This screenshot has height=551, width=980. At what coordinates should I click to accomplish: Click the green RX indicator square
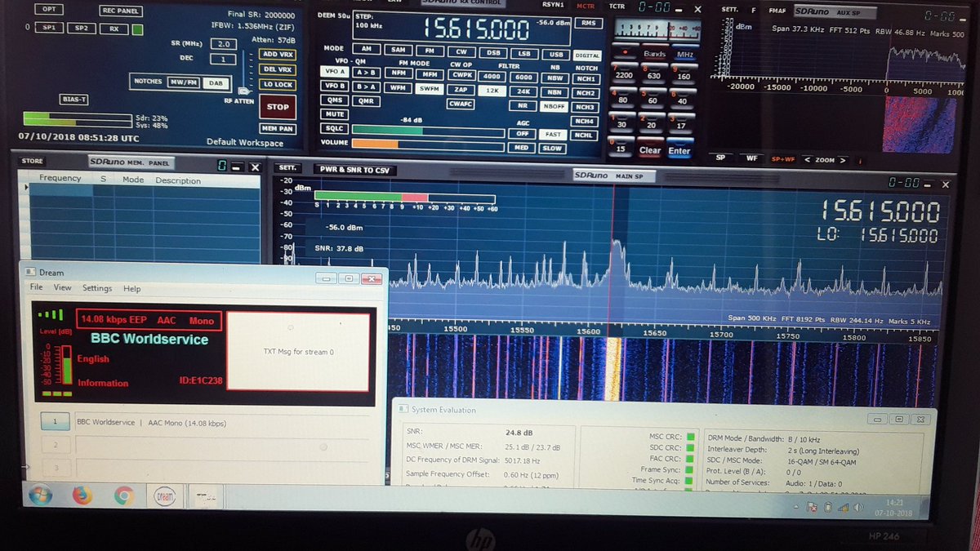click(x=137, y=29)
